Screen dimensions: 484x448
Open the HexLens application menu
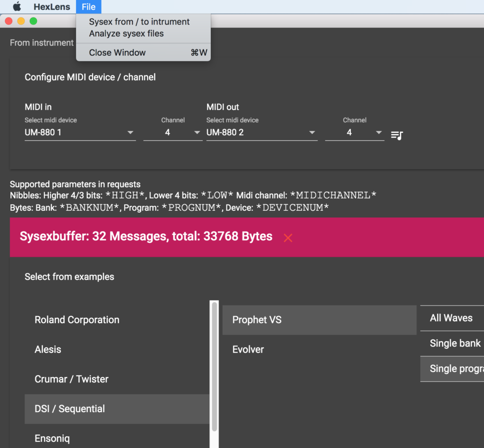tap(52, 7)
